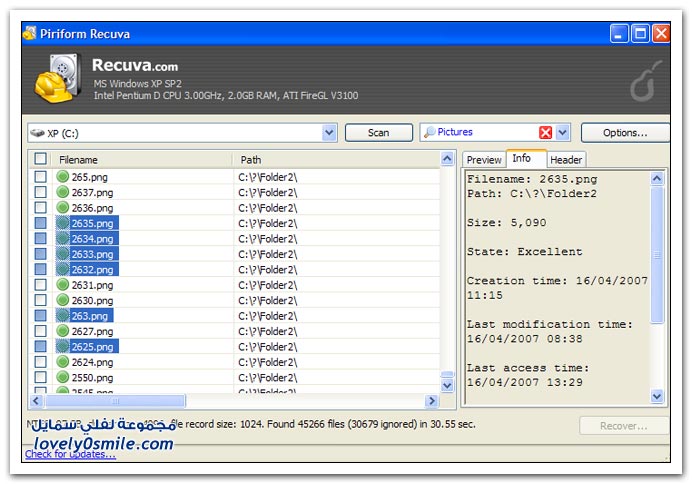Image resolution: width=692 pixels, height=484 pixels.
Task: Check the box next to 2630.png
Action: point(40,300)
